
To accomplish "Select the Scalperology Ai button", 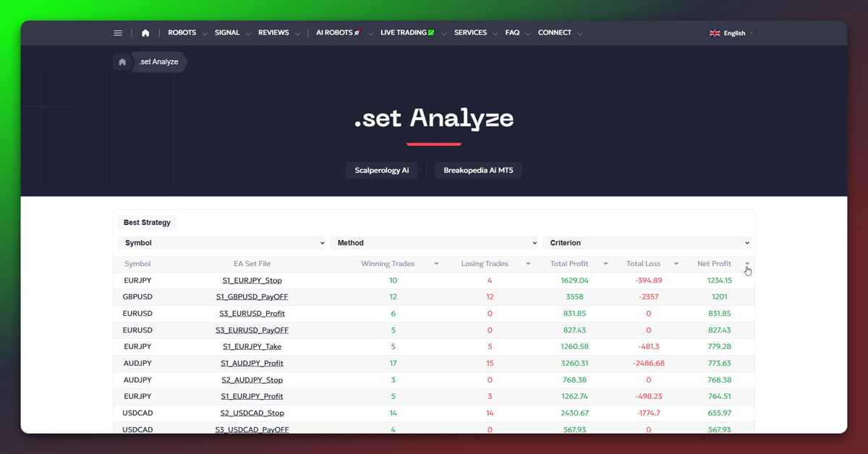I will (382, 171).
